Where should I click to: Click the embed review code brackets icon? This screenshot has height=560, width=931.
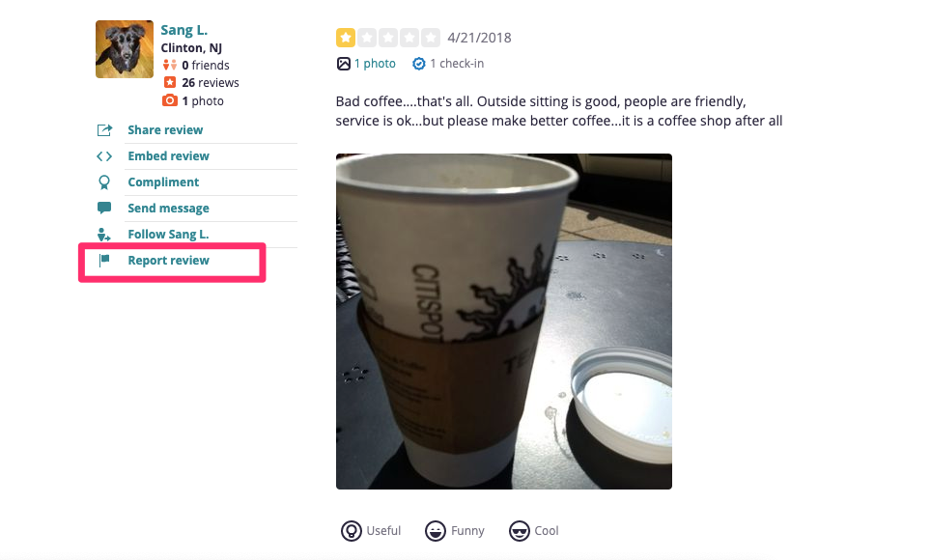click(x=104, y=156)
